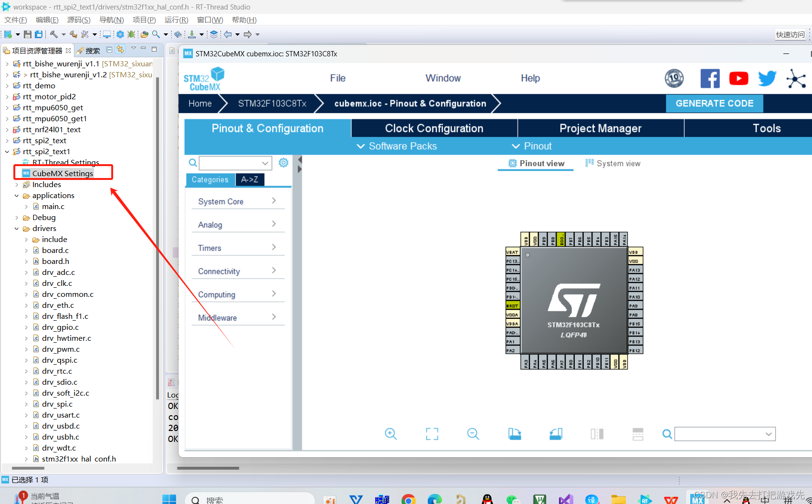Click the PA9 pin on chip
This screenshot has width=812, height=504.
(635, 306)
